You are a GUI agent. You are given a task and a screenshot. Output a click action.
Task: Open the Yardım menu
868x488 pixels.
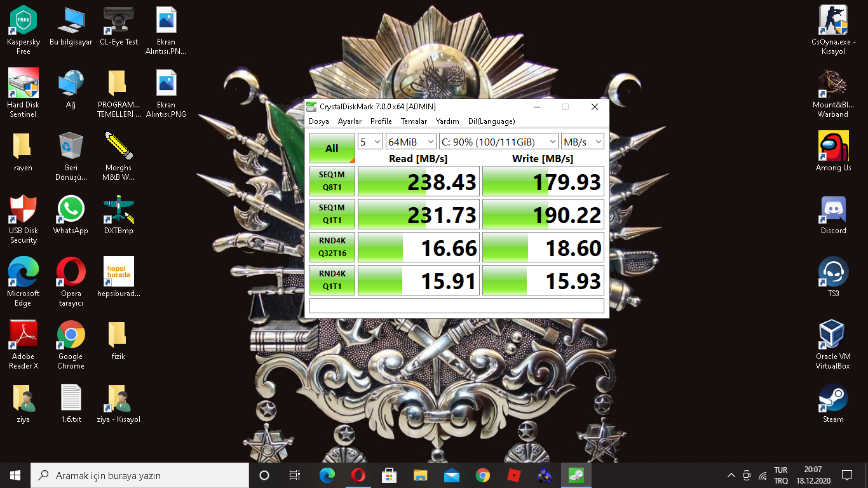(447, 121)
